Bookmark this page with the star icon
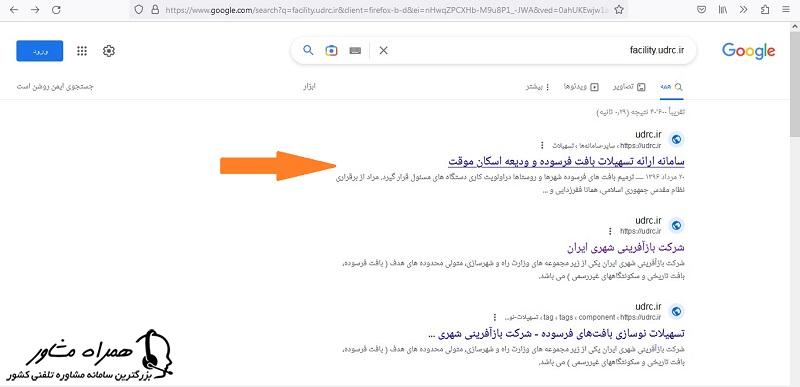The image size is (800, 387). point(619,10)
